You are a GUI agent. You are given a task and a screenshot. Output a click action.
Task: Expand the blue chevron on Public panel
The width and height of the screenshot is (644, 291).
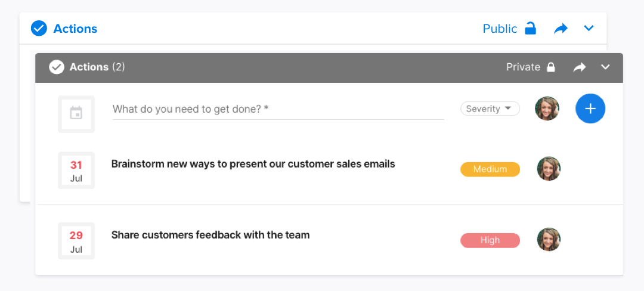click(x=589, y=28)
